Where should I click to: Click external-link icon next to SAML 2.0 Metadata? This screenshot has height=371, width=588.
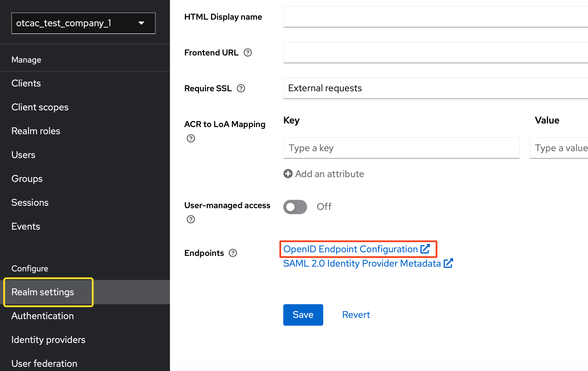(448, 263)
